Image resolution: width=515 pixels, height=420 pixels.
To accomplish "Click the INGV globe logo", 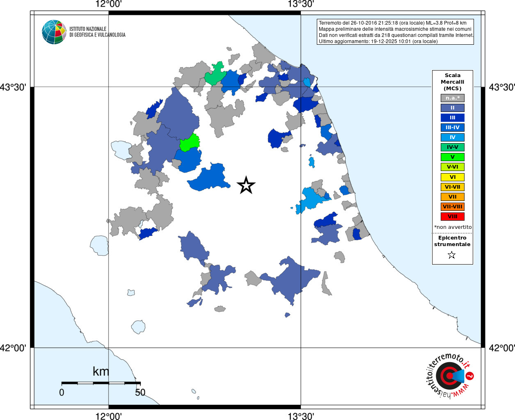I will [54, 32].
